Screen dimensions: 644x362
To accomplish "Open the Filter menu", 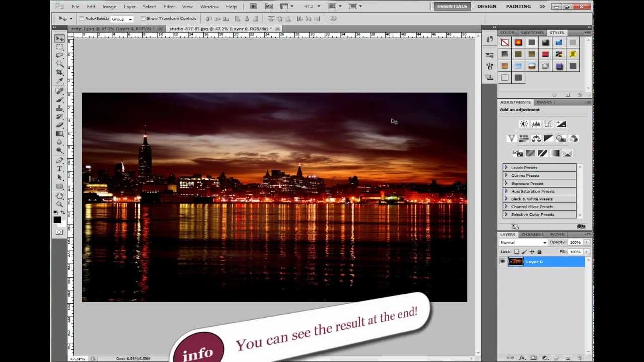I will (169, 7).
